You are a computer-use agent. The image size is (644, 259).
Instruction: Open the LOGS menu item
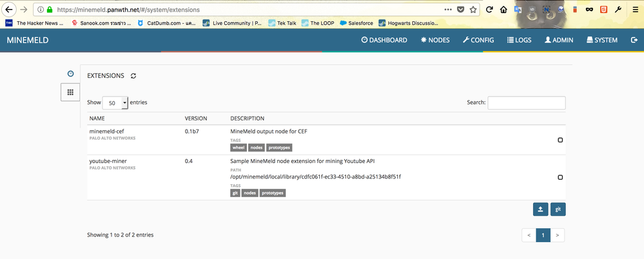coord(519,40)
